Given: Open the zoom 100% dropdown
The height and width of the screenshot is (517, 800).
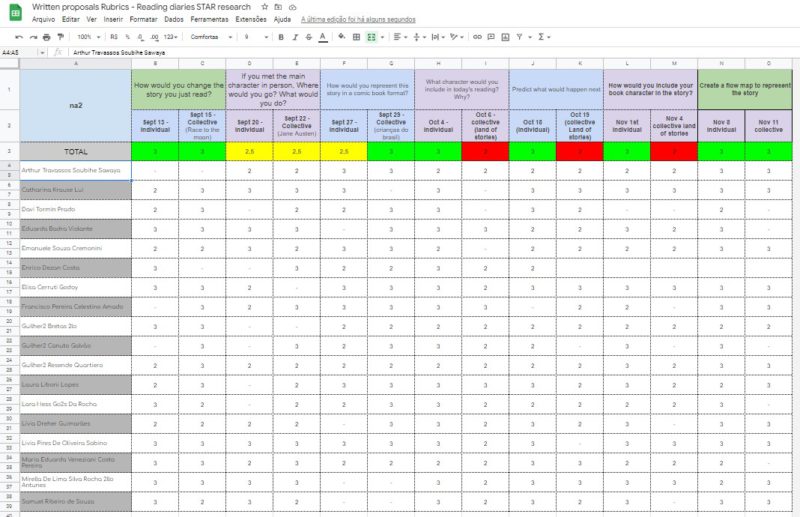Looking at the screenshot, I should click(87, 37).
